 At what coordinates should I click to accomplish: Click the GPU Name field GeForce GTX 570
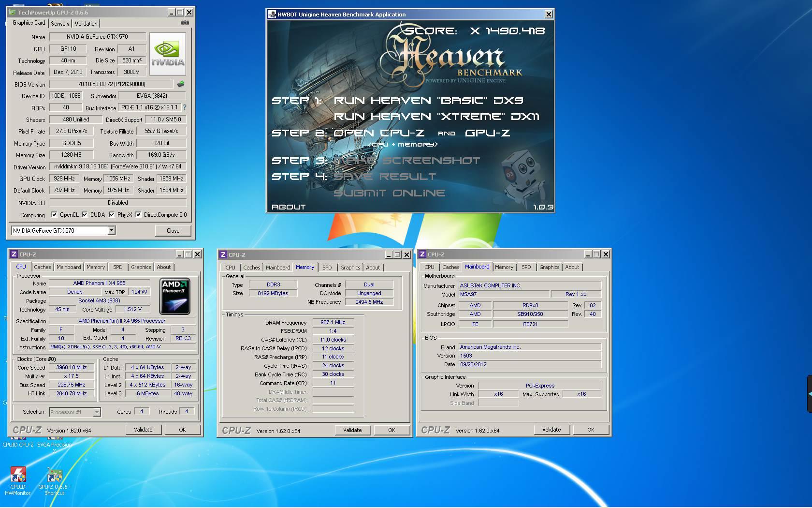(x=97, y=37)
